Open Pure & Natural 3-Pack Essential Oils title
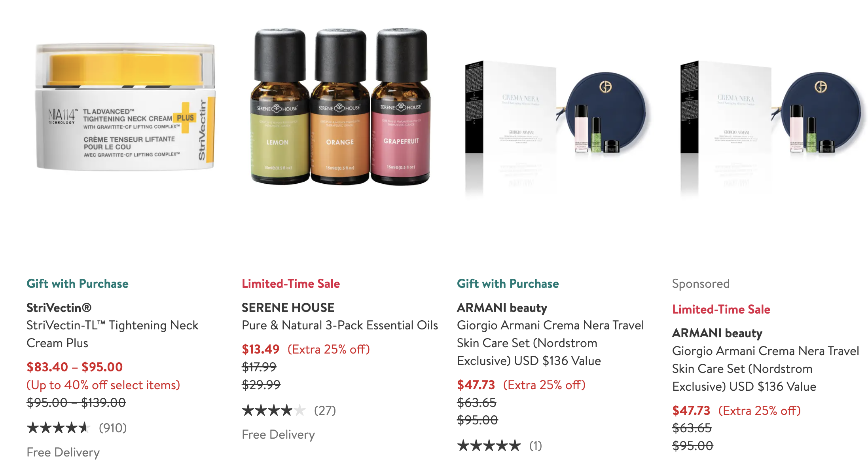868x464 pixels. pyautogui.click(x=340, y=325)
